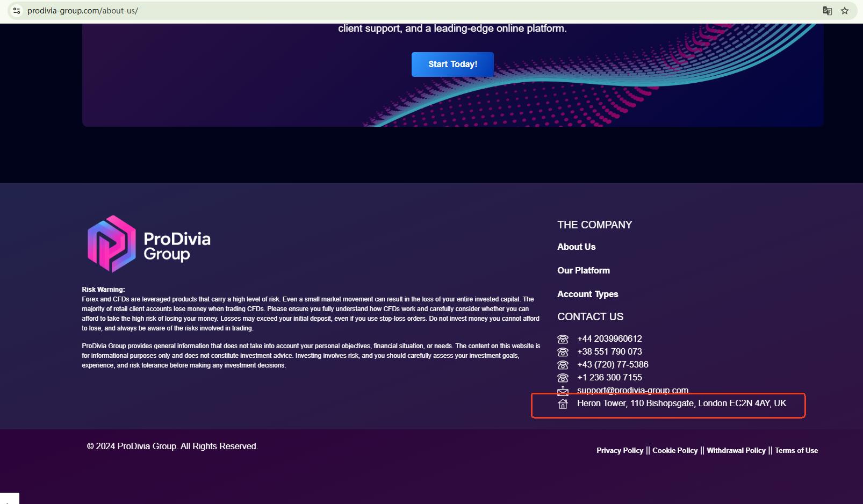View the Cookie Policy page
The width and height of the screenshot is (863, 504).
click(x=675, y=451)
